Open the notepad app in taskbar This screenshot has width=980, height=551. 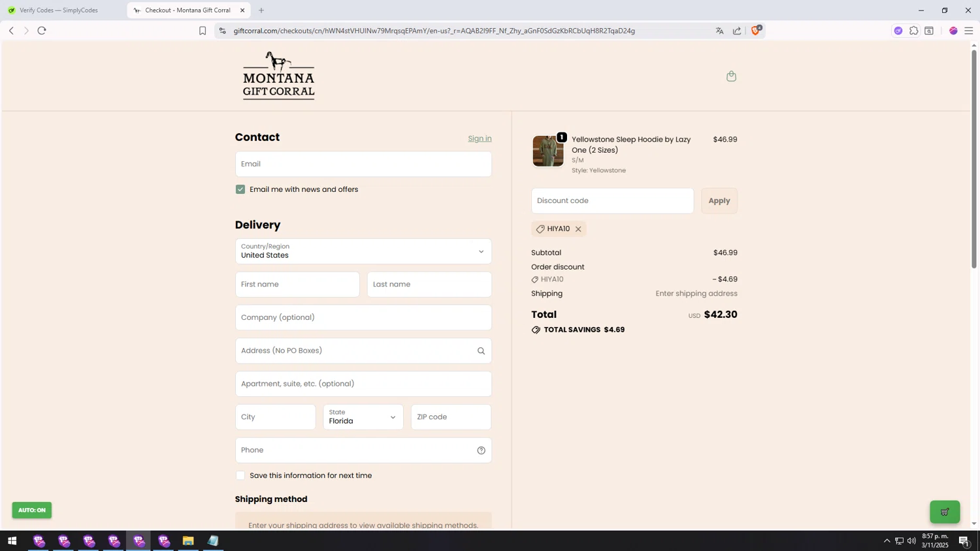(213, 541)
